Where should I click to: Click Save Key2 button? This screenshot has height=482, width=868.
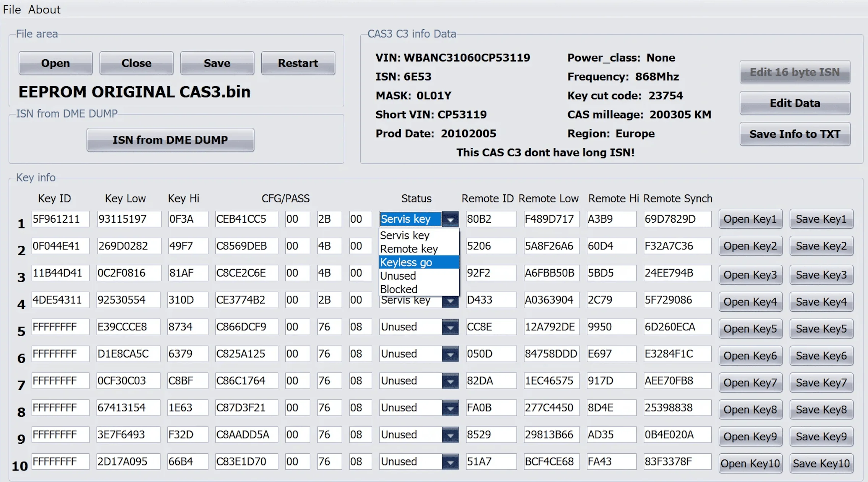pos(821,246)
